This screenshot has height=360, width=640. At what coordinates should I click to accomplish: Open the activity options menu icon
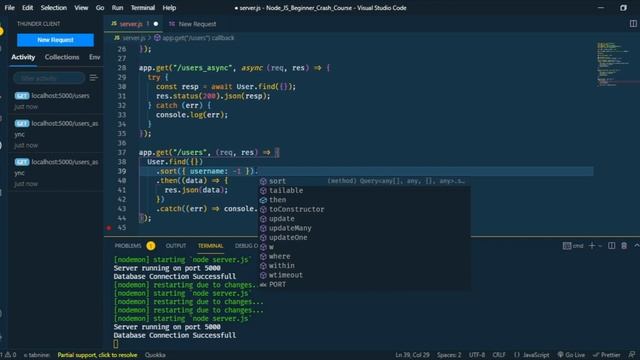(93, 78)
